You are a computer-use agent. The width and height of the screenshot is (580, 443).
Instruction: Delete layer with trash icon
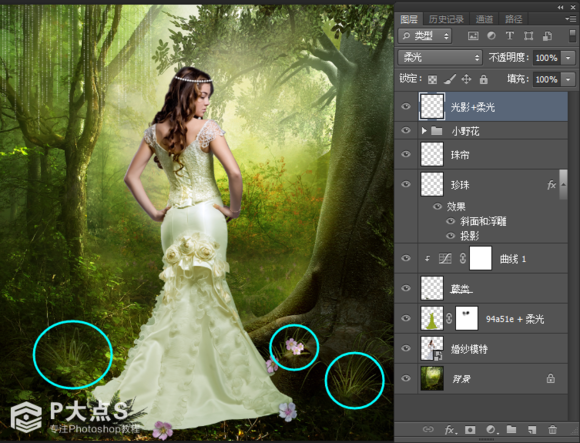[x=552, y=429]
